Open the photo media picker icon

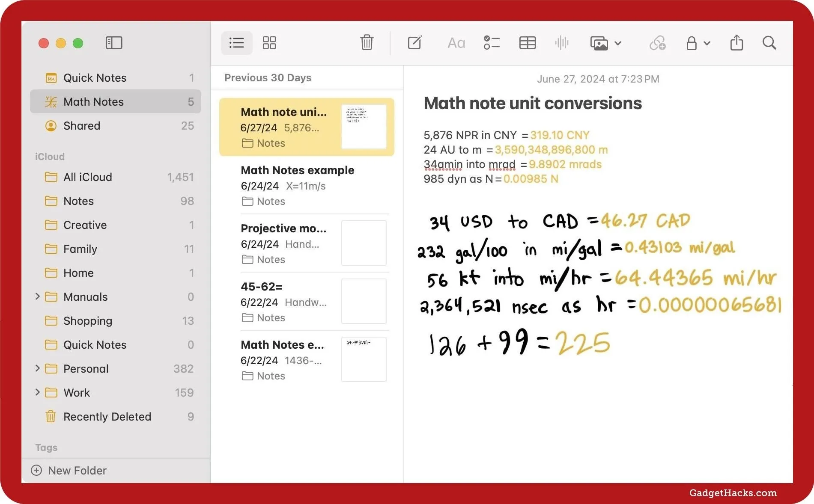tap(599, 43)
